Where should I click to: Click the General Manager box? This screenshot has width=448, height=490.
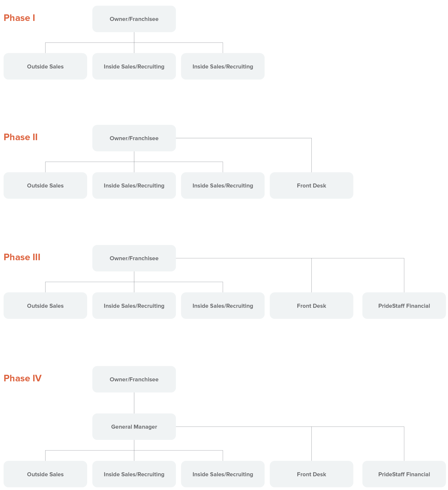pyautogui.click(x=134, y=427)
